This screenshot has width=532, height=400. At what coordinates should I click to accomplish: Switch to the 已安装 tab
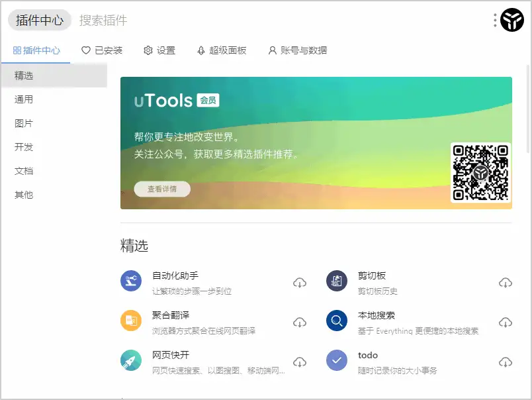tap(102, 50)
